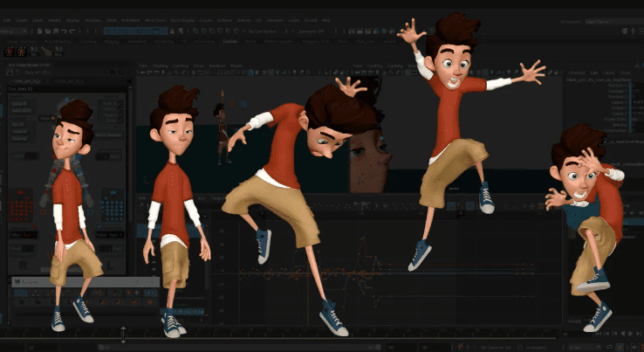
Task: Open the left viewport's Panels menu
Action: (x=236, y=66)
